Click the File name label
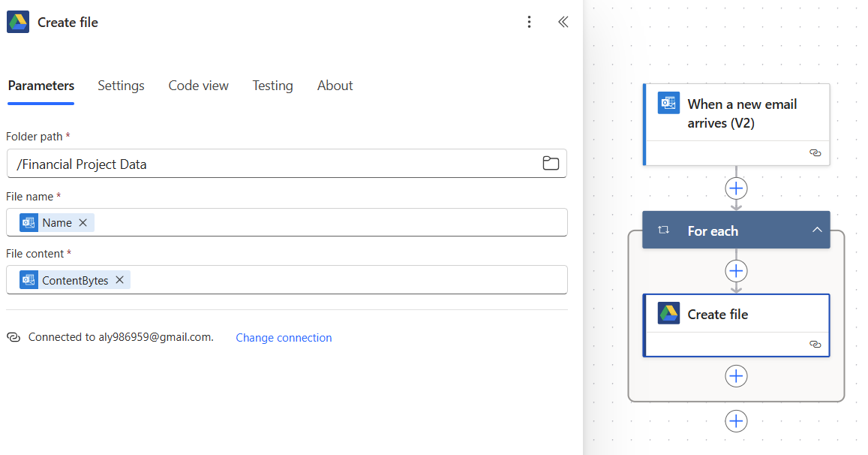Image resolution: width=868 pixels, height=455 pixels. click(30, 197)
